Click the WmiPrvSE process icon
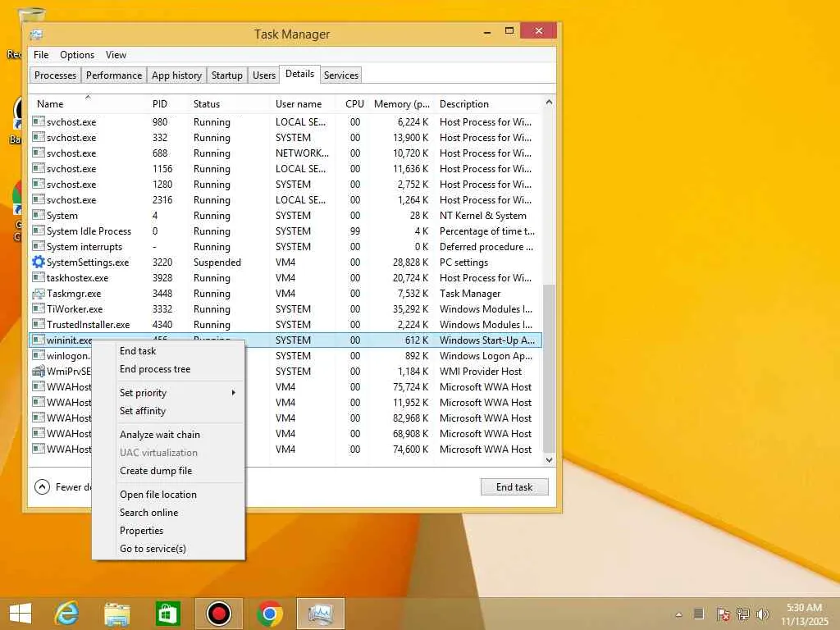Screen dimensions: 840x630 click(x=38, y=372)
